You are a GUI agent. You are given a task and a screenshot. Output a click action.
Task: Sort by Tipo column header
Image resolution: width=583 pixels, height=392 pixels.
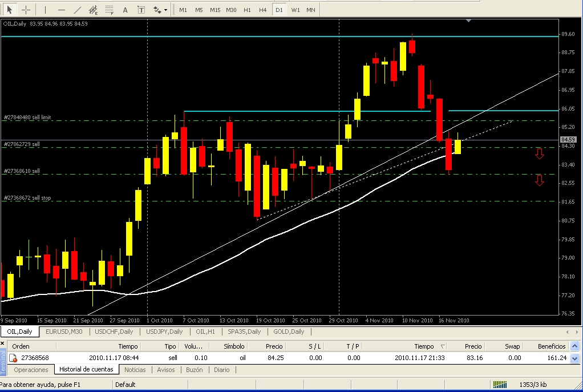click(x=161, y=346)
